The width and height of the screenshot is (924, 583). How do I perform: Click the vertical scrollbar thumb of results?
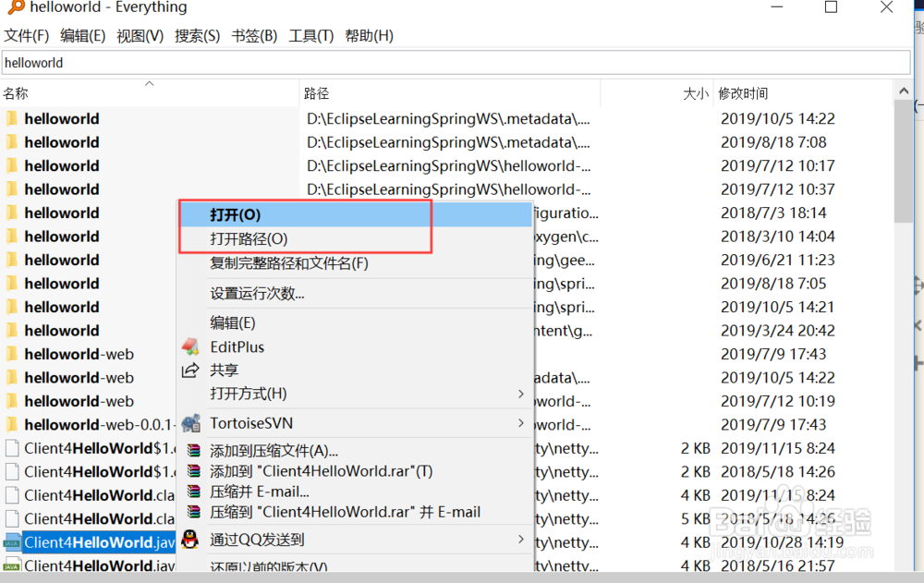click(904, 162)
